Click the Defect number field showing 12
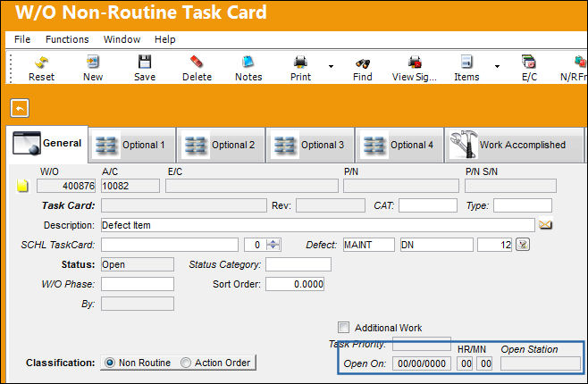 [x=495, y=245]
